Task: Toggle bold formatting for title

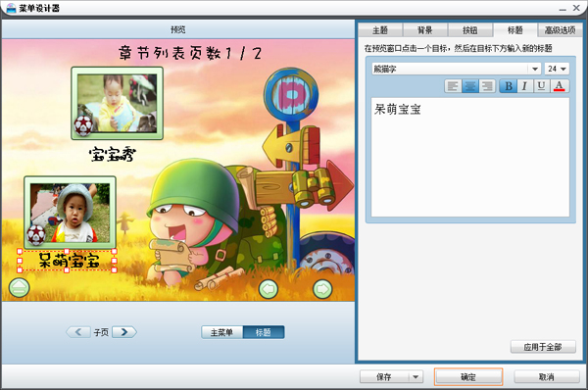Action: (x=508, y=86)
